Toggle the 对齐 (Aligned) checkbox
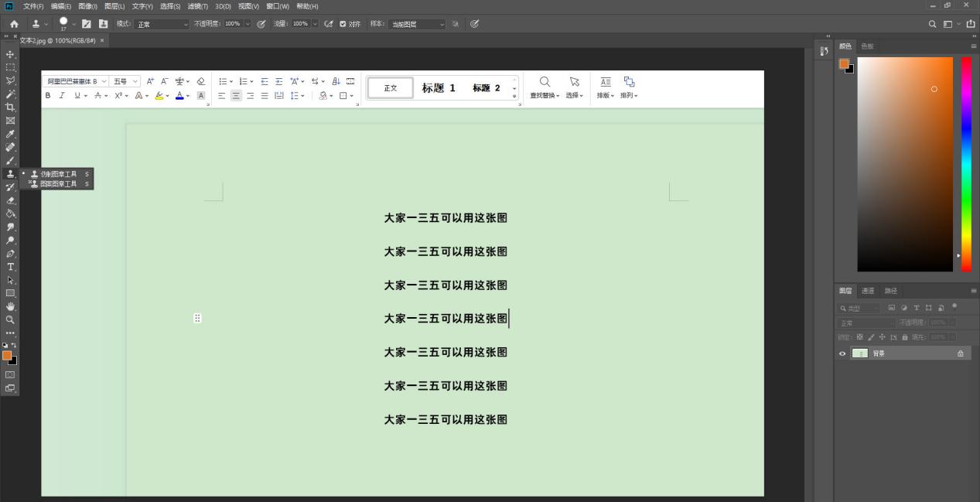 pyautogui.click(x=343, y=24)
